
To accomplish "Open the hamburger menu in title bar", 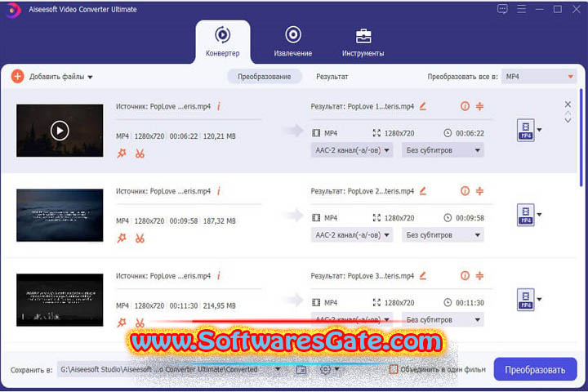I will [521, 9].
